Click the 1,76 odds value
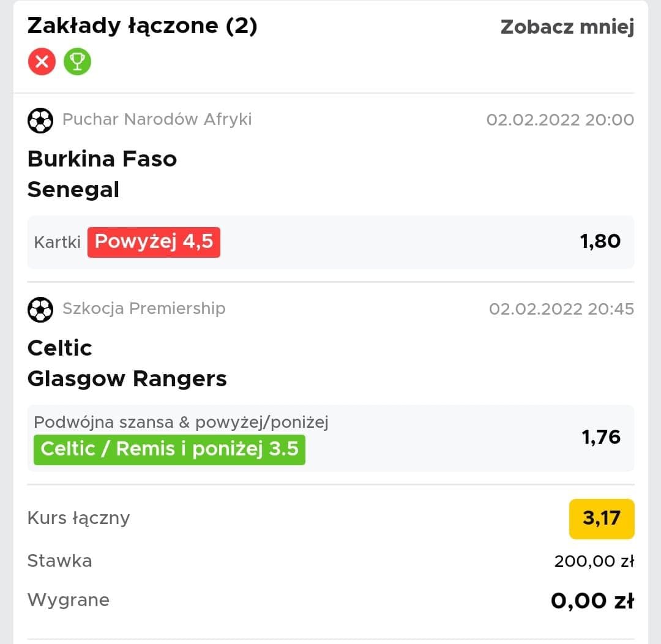 click(x=600, y=437)
